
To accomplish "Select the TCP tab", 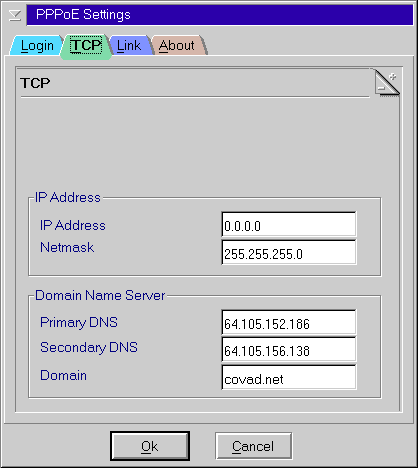I will (87, 46).
